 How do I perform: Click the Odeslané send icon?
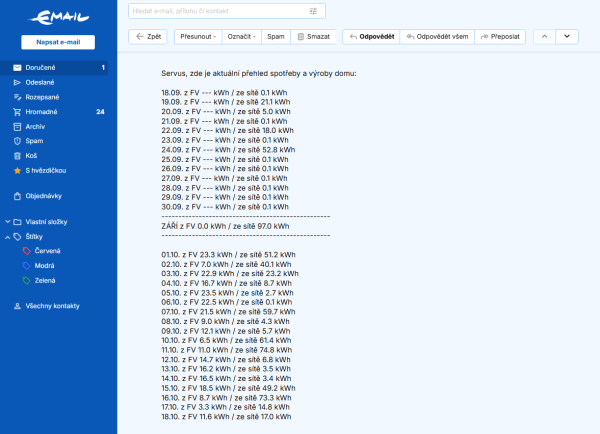click(x=17, y=82)
